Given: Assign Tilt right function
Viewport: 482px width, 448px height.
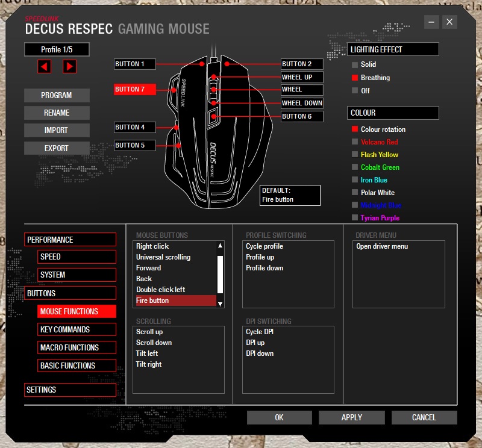Looking at the screenshot, I should (x=148, y=364).
